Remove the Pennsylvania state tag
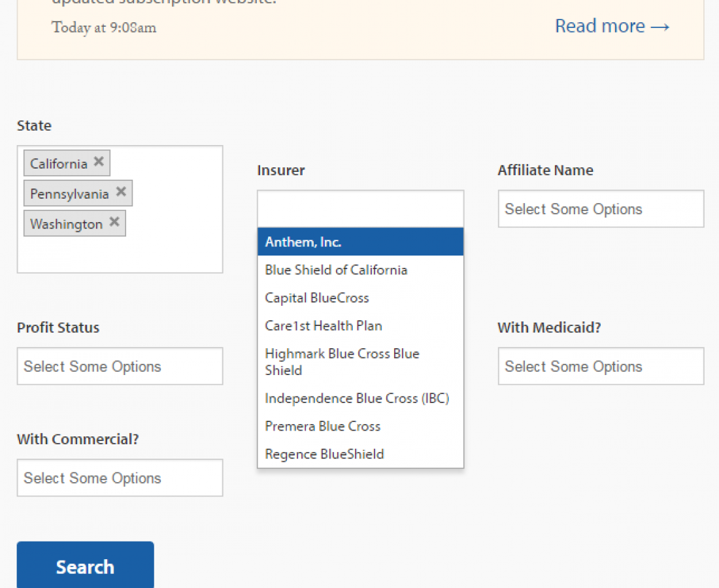 tap(121, 191)
